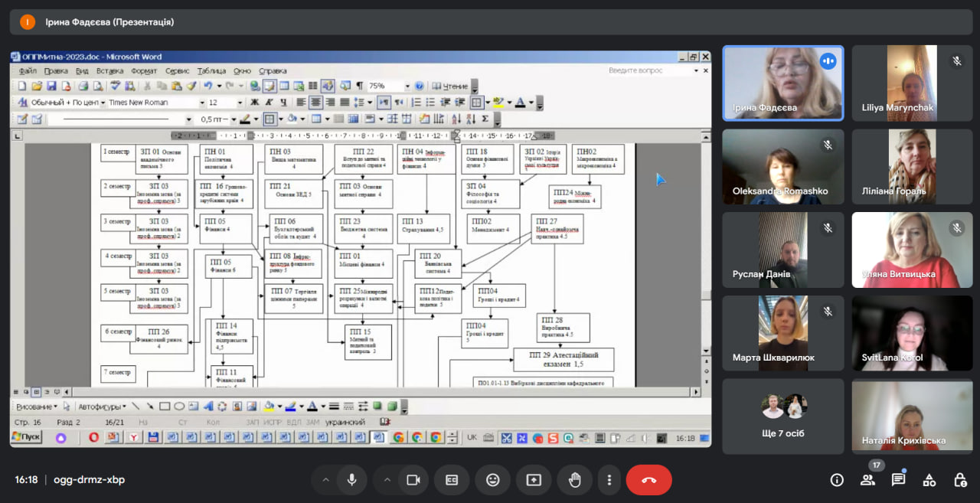Click the three-dot more options icon
The width and height of the screenshot is (980, 503).
pyautogui.click(x=609, y=480)
